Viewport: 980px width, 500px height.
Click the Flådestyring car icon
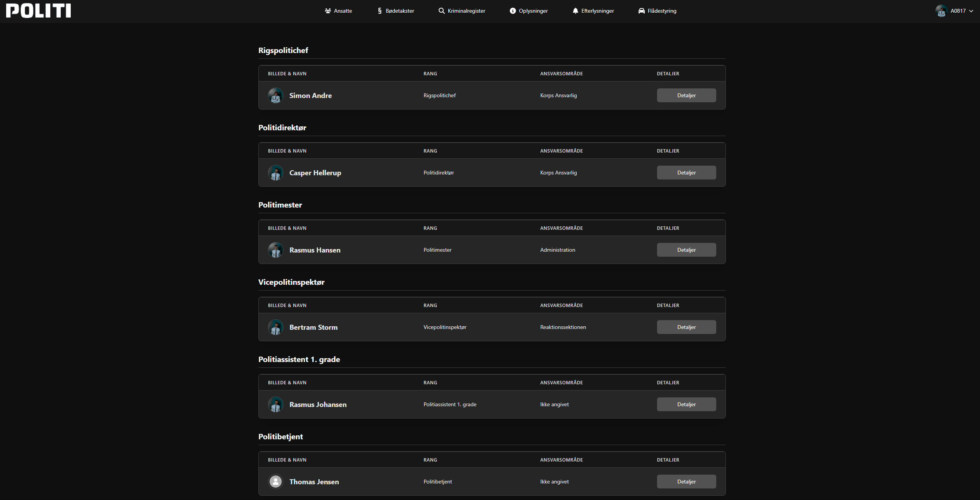[641, 11]
